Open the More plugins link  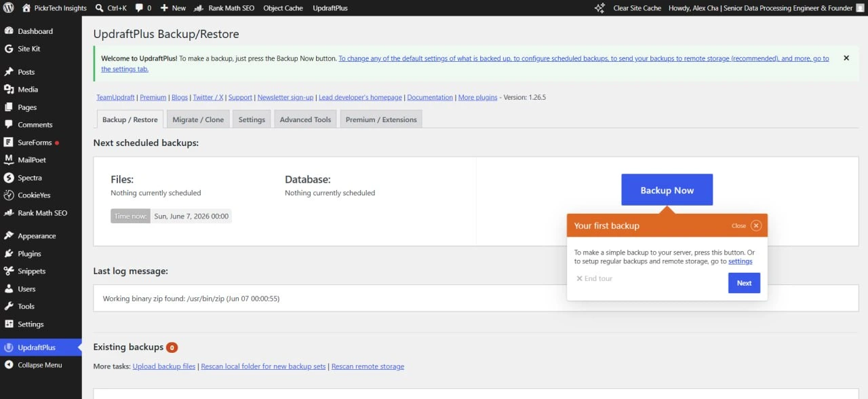pos(477,98)
